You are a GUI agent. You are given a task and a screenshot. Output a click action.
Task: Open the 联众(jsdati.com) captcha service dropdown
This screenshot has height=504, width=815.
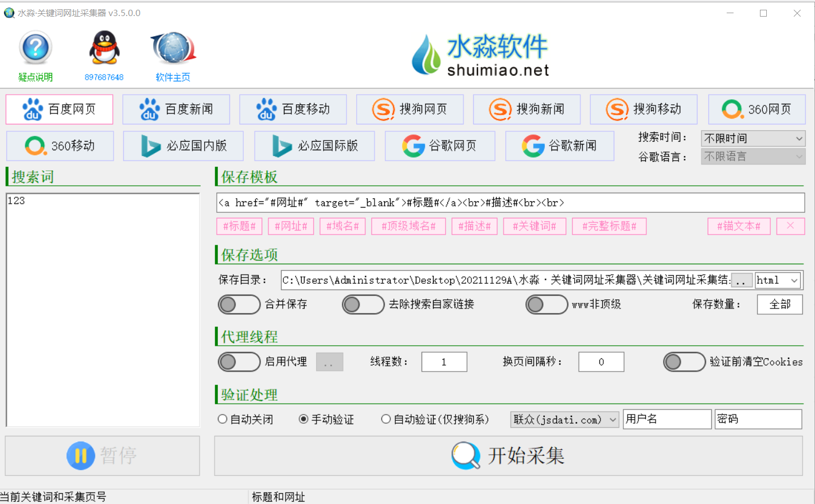(565, 420)
